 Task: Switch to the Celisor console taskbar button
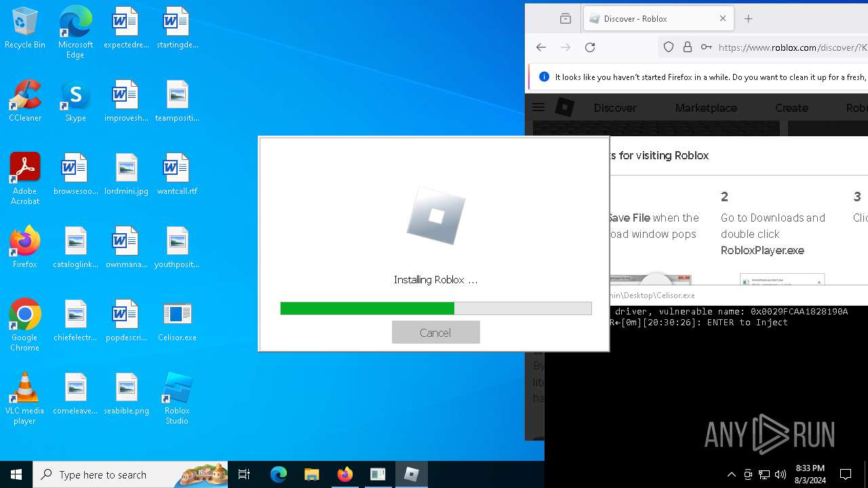378,474
